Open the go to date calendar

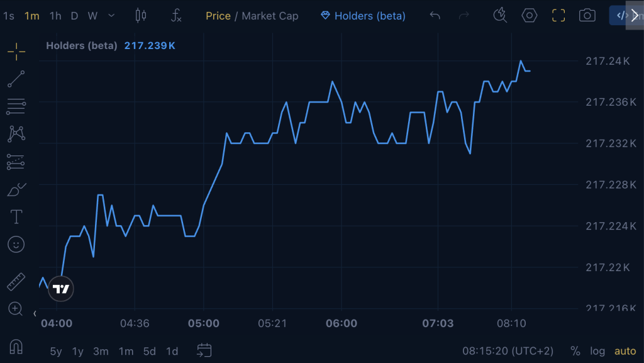(204, 350)
